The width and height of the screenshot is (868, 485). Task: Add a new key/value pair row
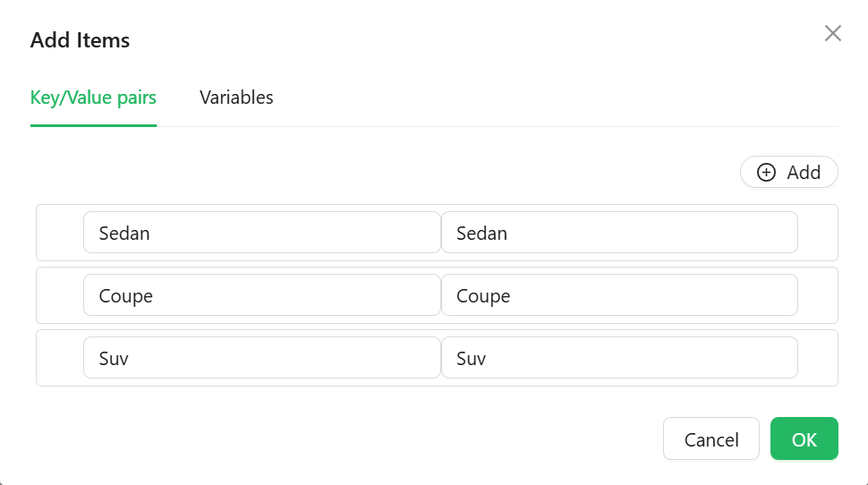click(x=789, y=172)
